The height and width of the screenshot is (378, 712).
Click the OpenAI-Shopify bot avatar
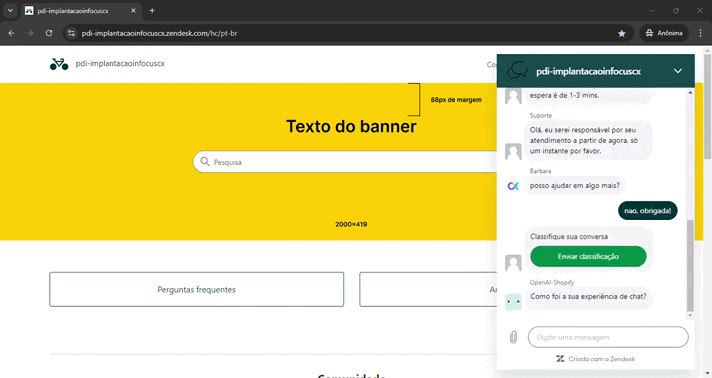(513, 302)
